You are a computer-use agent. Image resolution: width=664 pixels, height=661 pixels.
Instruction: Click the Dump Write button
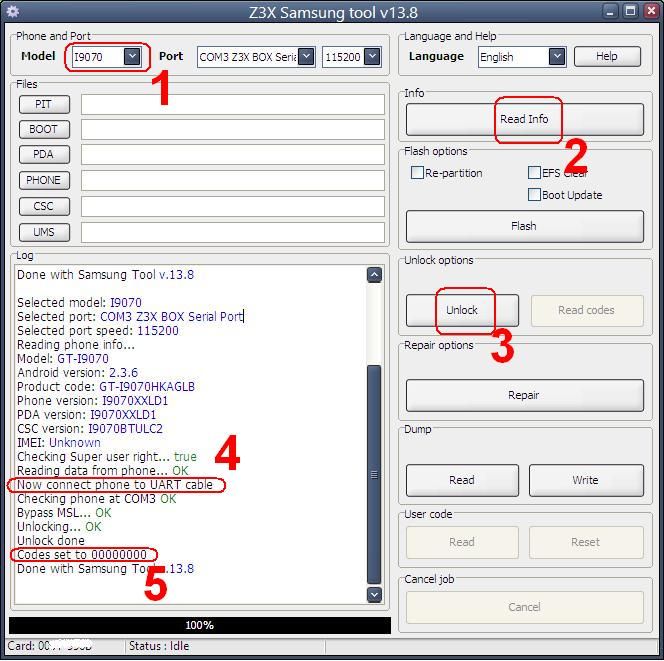pyautogui.click(x=586, y=480)
